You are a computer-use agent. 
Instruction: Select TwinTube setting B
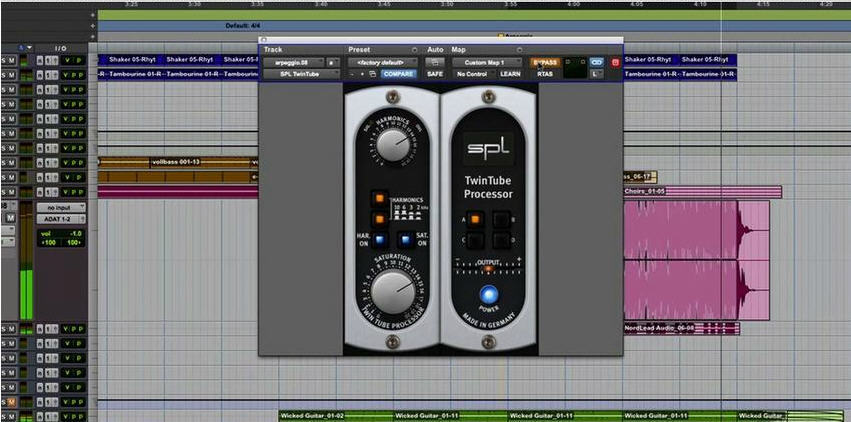[501, 219]
